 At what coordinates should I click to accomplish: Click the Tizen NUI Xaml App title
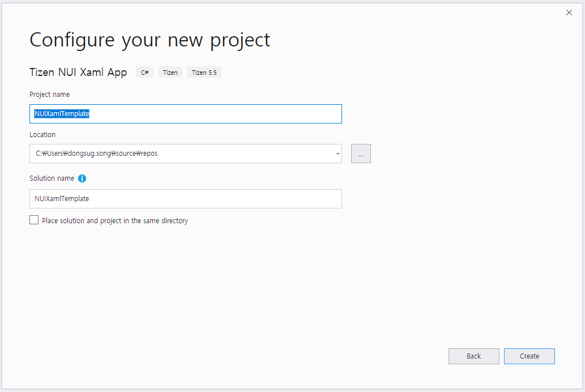pyautogui.click(x=78, y=73)
